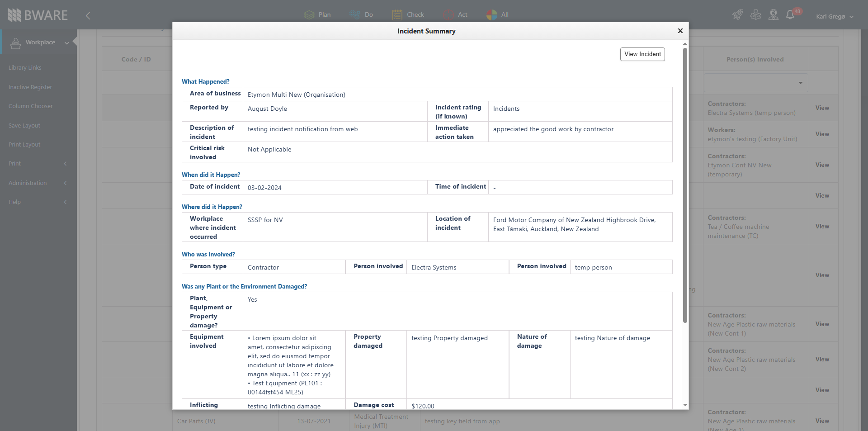Viewport: 868px width, 431px height.
Task: Close the Incident Summary dialog
Action: [680, 31]
